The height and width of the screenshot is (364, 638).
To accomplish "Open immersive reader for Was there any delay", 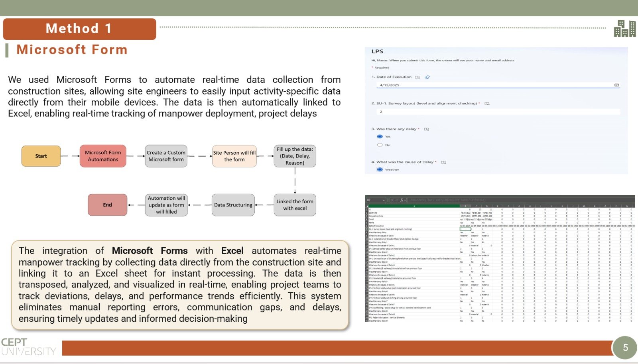I will coord(426,129).
